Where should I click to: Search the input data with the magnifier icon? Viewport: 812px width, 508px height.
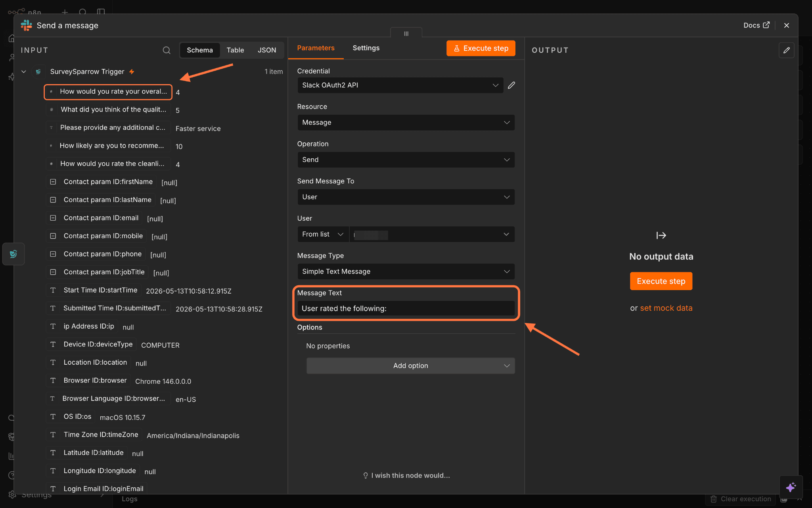click(x=167, y=50)
